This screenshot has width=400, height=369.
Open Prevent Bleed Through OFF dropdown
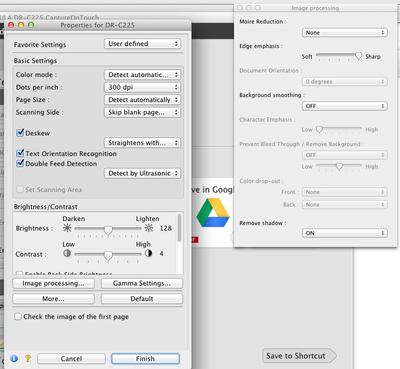click(x=345, y=155)
